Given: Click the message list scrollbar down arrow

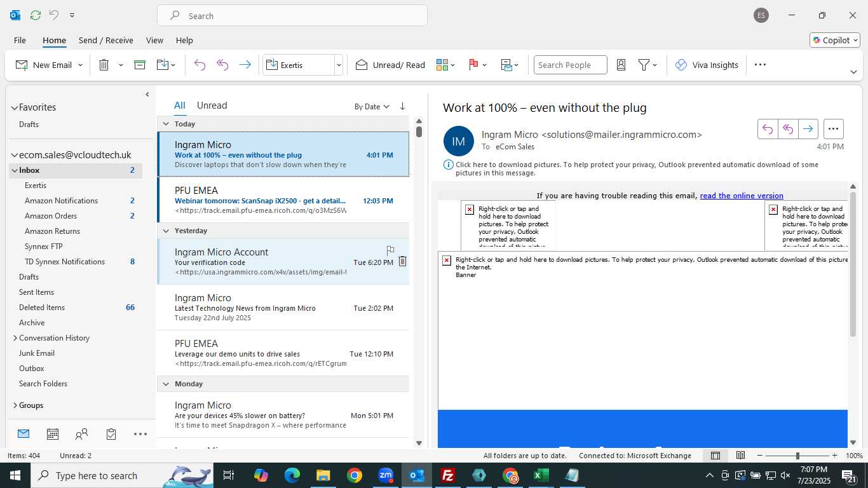Looking at the screenshot, I should [419, 443].
